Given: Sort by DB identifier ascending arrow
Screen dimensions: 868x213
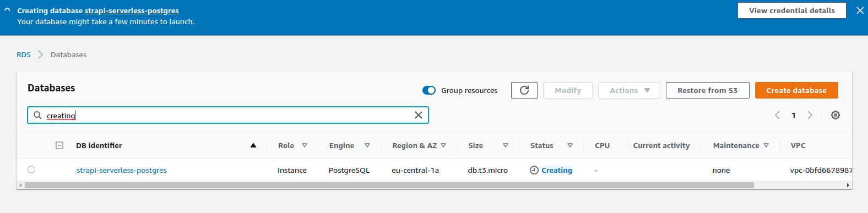Looking at the screenshot, I should click(253, 145).
